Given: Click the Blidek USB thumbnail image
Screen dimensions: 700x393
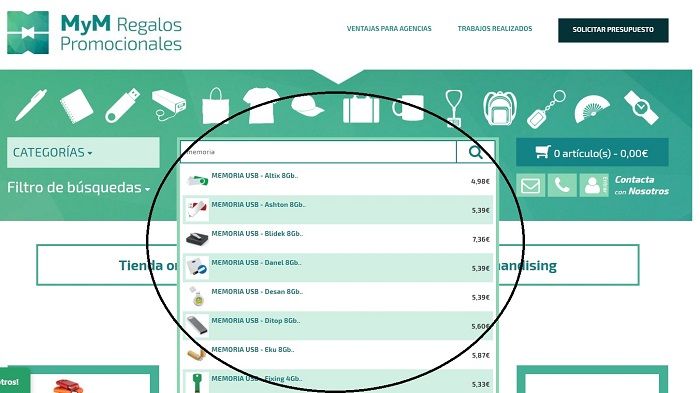Looking at the screenshot, I should 197,238.
